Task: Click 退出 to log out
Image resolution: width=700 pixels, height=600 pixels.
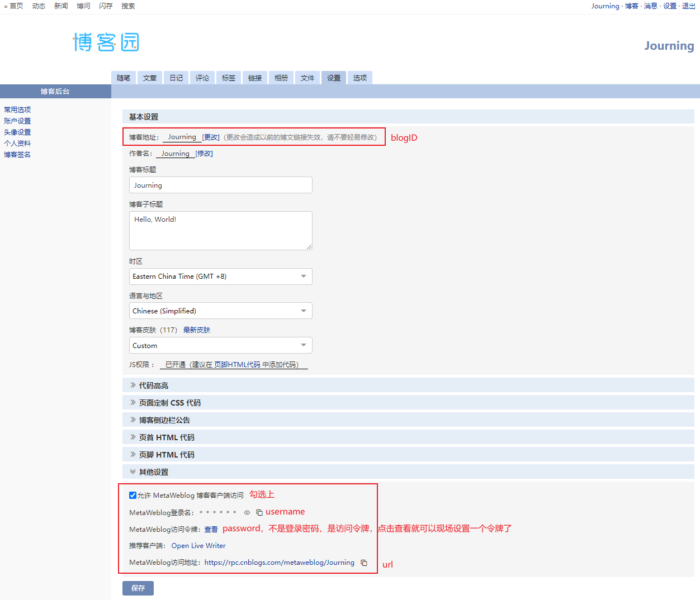Action: click(x=689, y=6)
